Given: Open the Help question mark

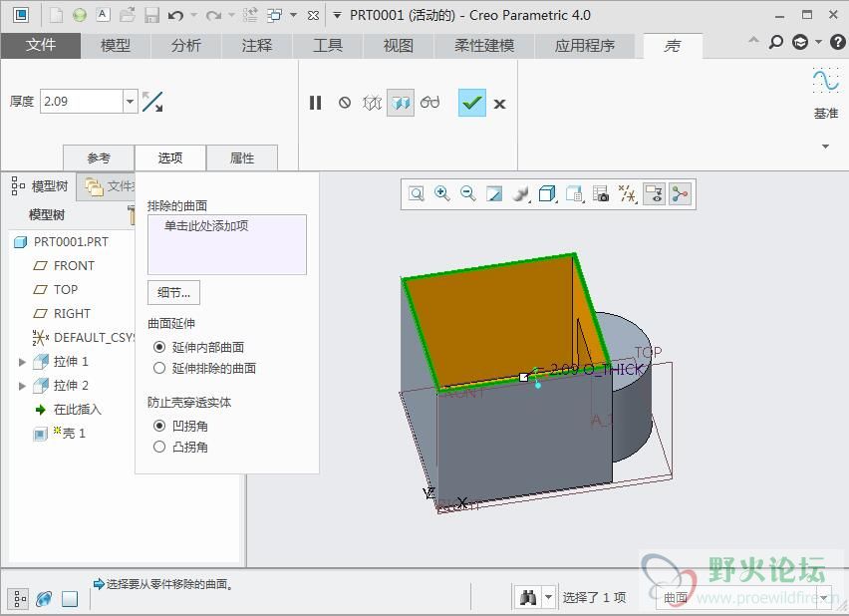Looking at the screenshot, I should tap(837, 42).
